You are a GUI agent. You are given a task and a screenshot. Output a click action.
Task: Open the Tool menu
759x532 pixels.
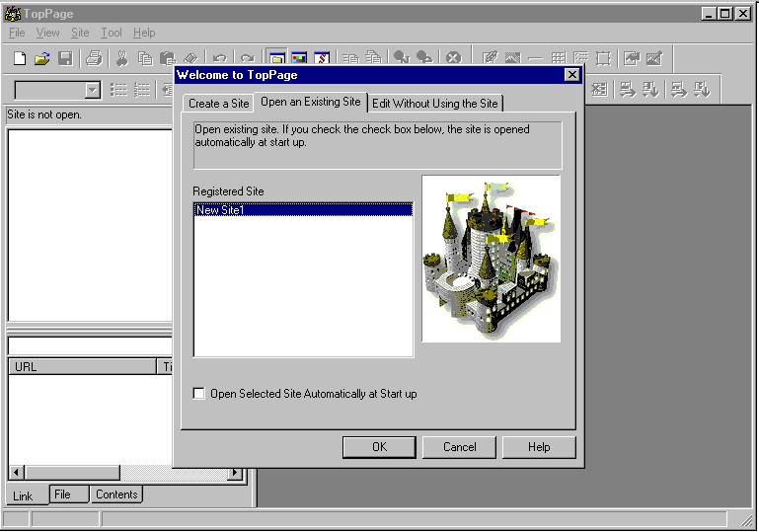[112, 33]
